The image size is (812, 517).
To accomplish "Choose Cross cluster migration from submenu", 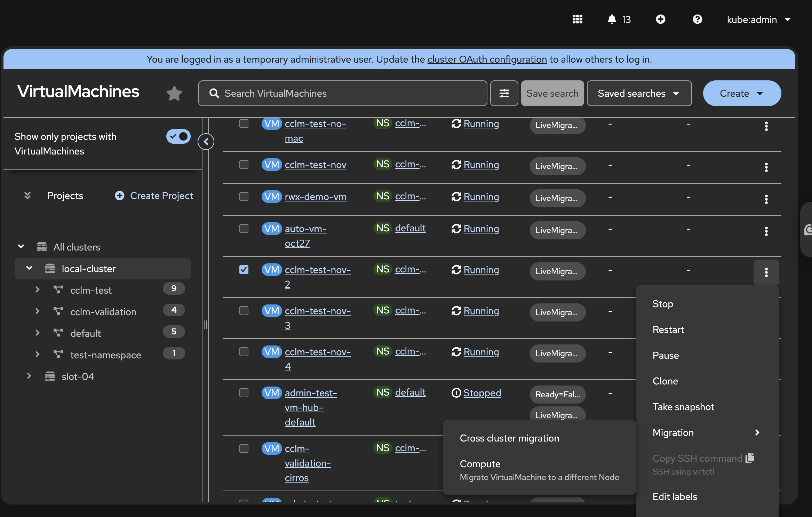I will coord(509,438).
